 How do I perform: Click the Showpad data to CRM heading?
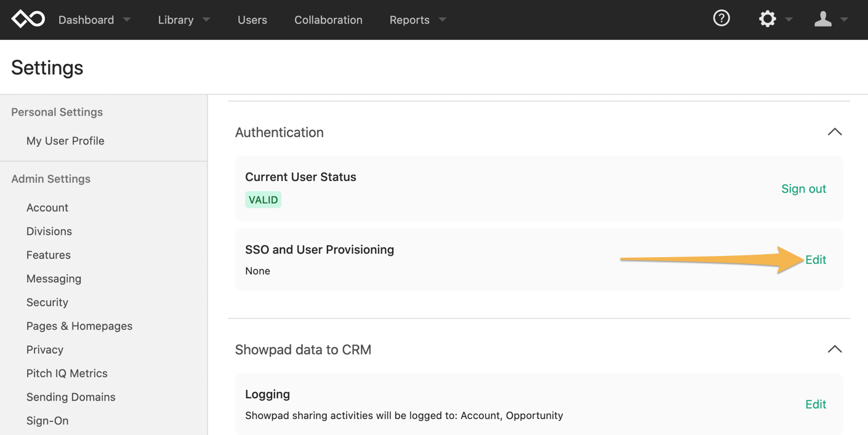303,349
